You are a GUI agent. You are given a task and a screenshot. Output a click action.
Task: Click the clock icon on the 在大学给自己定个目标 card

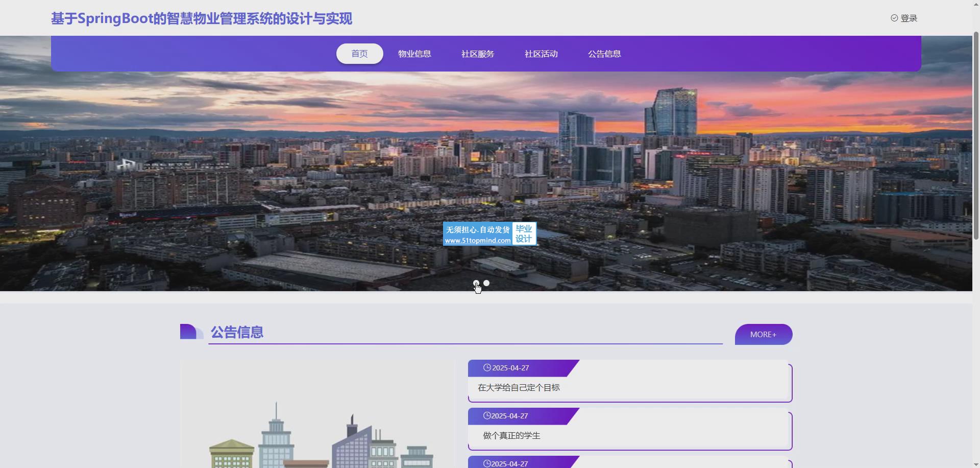[487, 368]
